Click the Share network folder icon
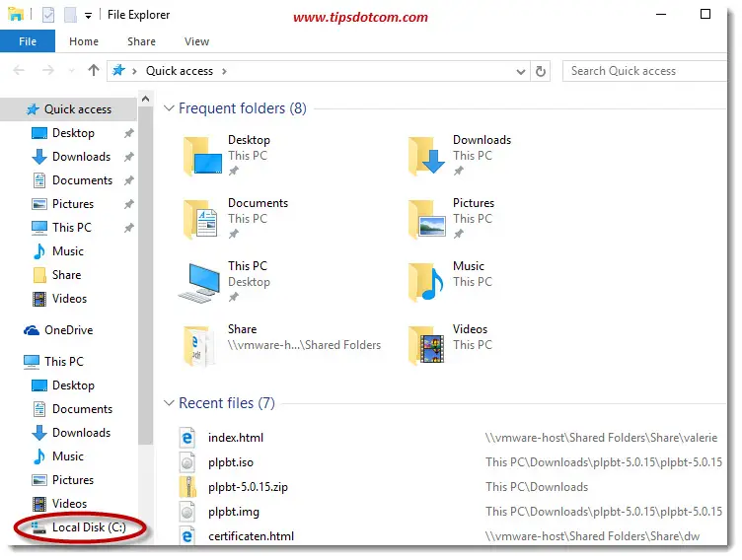The width and height of the screenshot is (742, 560). (x=198, y=345)
